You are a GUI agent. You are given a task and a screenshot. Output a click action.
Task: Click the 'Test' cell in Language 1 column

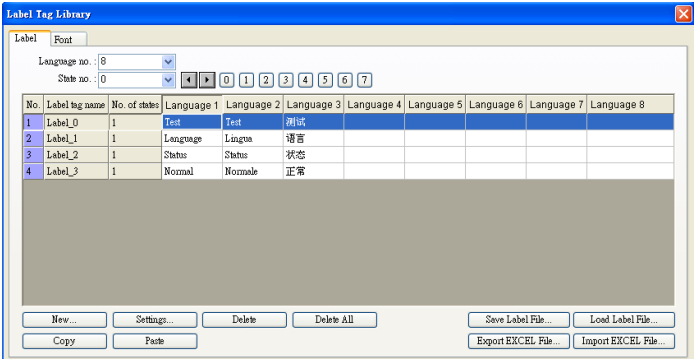tap(192, 122)
